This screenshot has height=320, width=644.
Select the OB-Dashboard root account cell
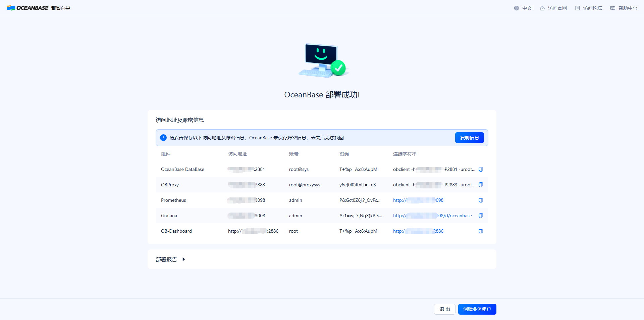tap(293, 231)
